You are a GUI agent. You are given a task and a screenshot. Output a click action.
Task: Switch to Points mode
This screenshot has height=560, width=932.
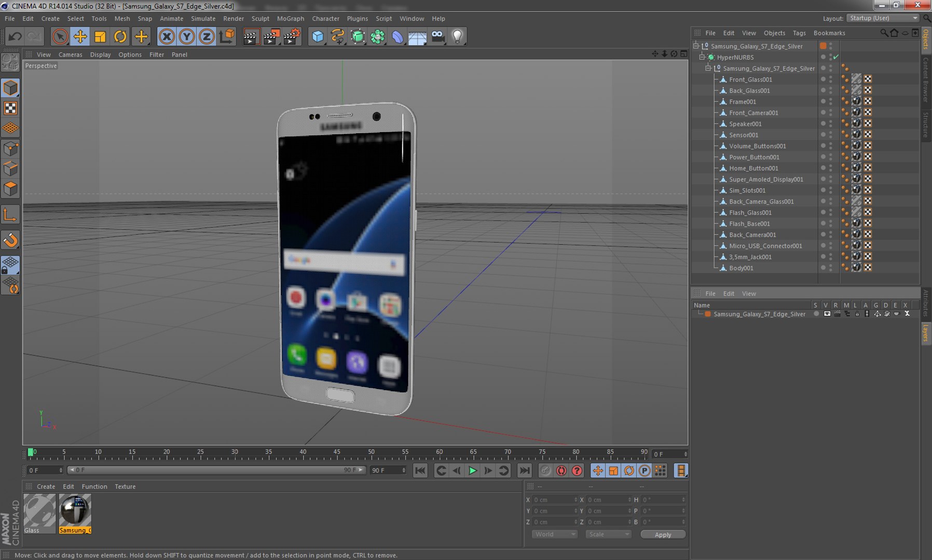coord(10,149)
